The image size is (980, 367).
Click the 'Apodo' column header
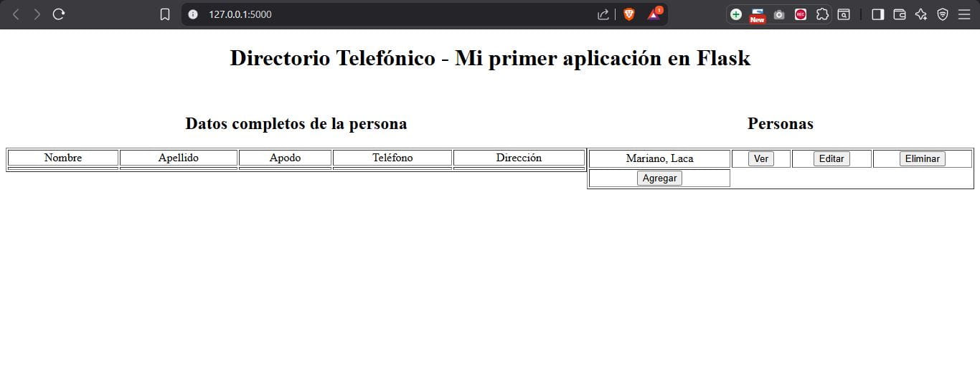click(285, 158)
